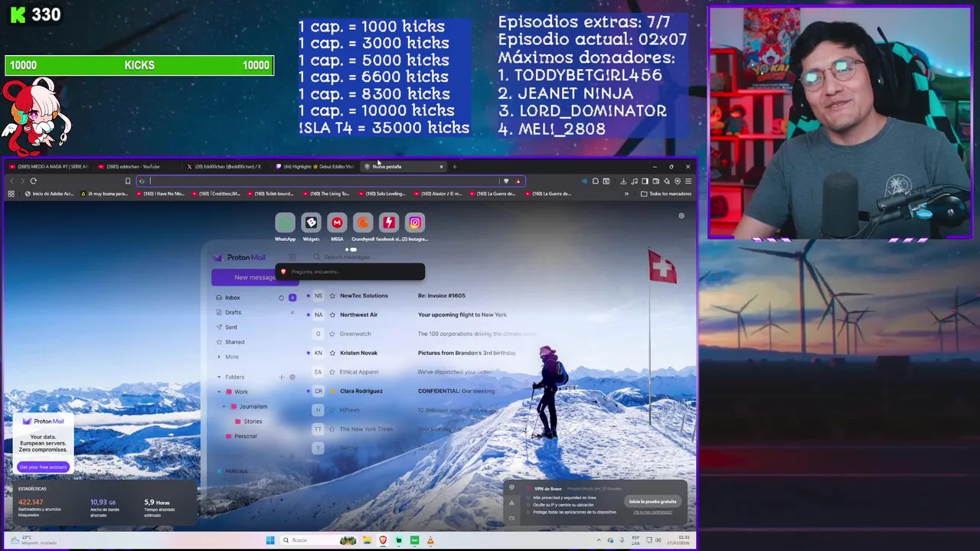Open the Solo Leveling... bookmark
980x551 pixels.
tap(381, 194)
